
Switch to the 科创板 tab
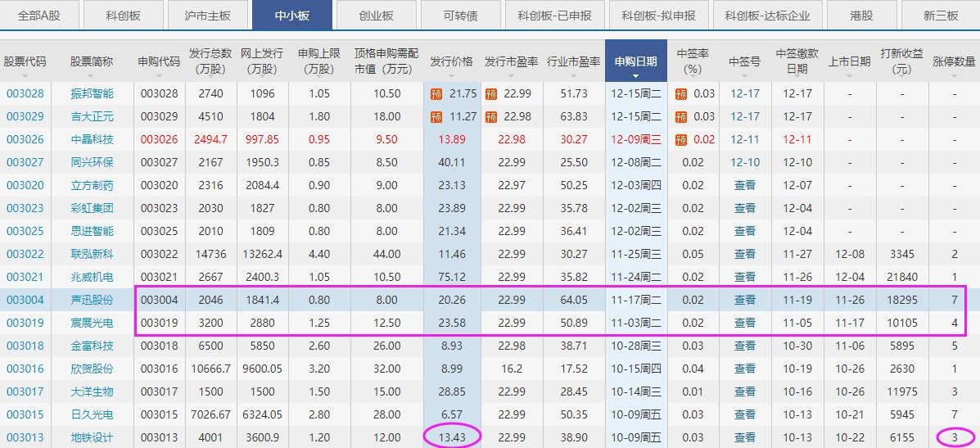[x=123, y=16]
